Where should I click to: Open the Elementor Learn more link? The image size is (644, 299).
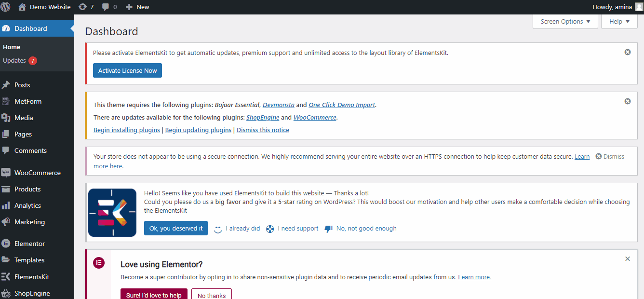coord(474,277)
